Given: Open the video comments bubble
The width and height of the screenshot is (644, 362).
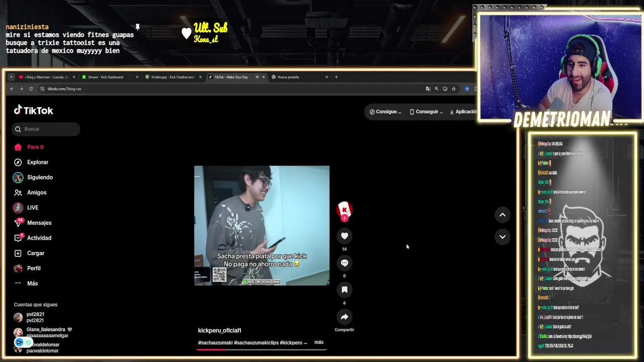Looking at the screenshot, I should 345,262.
